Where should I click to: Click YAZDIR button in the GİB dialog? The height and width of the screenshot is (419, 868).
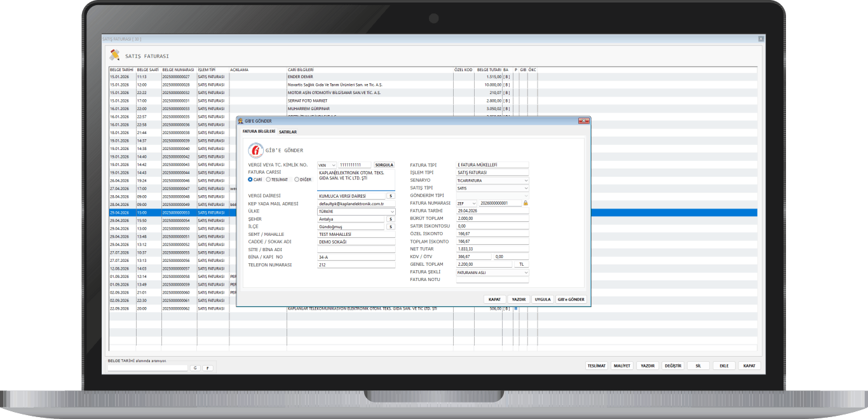click(519, 299)
